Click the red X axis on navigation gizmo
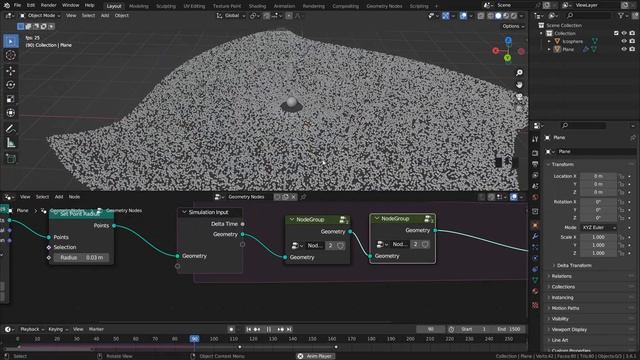 pos(496,51)
